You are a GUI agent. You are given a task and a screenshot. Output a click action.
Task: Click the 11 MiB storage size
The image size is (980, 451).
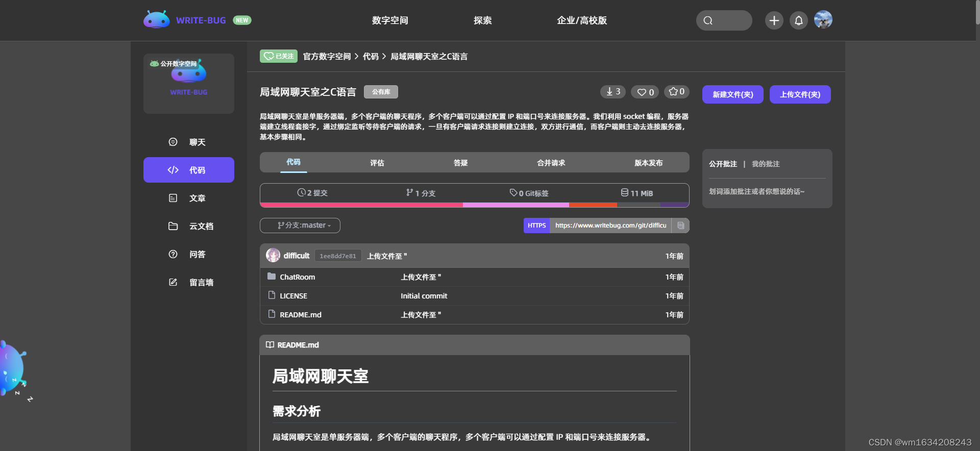point(636,193)
